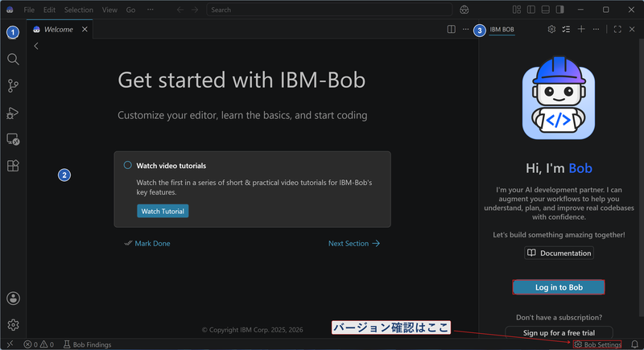Click Sign up for a free trial
The image size is (644, 350).
(x=559, y=332)
